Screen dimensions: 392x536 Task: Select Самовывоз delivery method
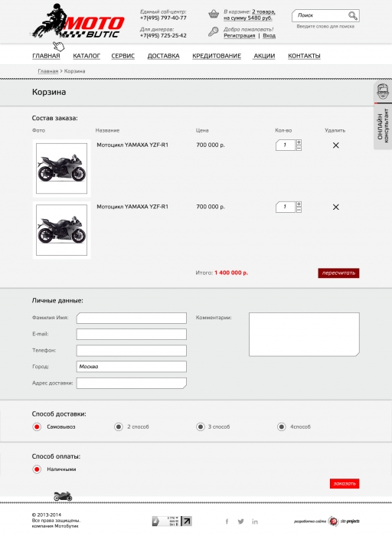pyautogui.click(x=37, y=427)
